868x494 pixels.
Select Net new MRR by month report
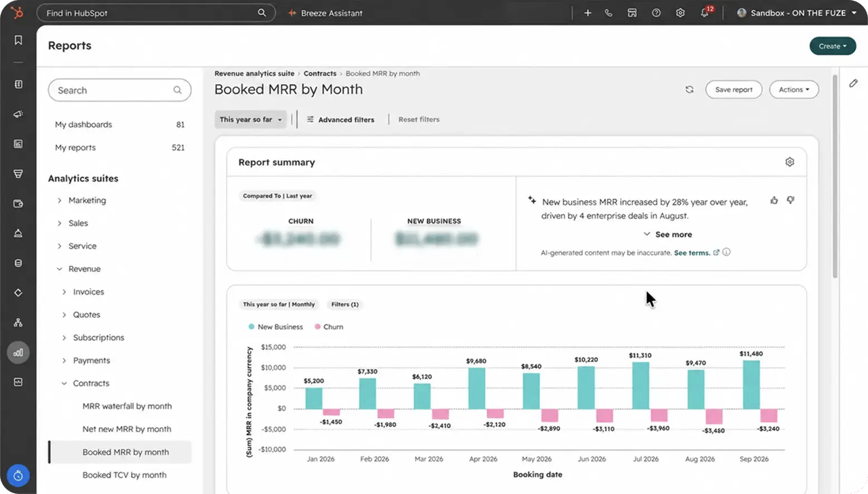click(127, 429)
